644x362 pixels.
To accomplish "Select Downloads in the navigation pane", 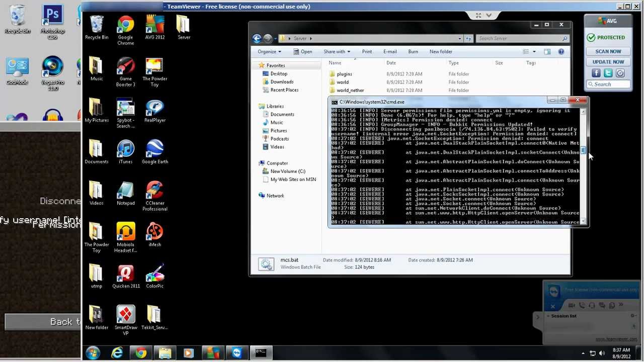I will [x=282, y=81].
